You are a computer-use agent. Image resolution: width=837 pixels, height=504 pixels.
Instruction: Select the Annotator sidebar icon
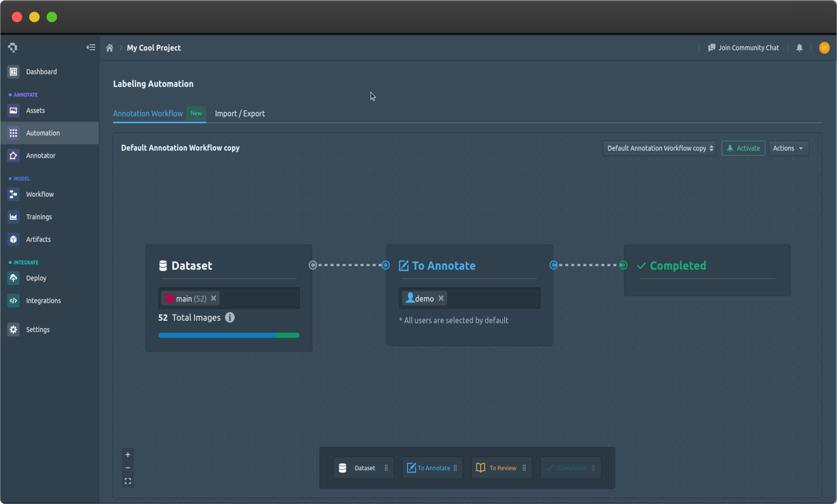[13, 155]
